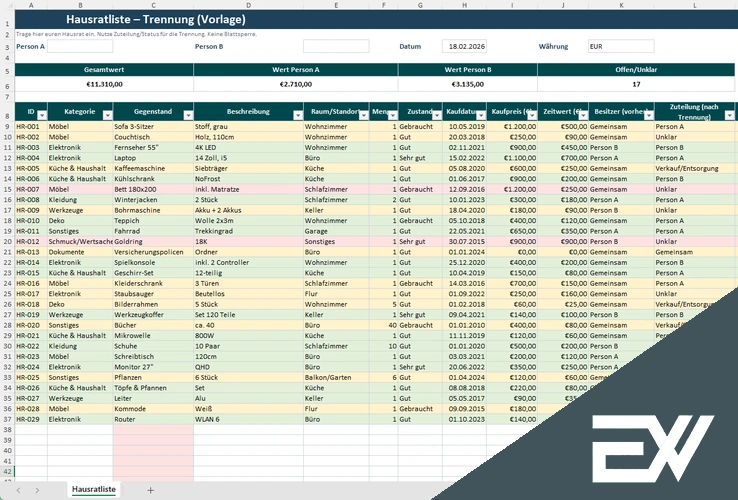Image resolution: width=738 pixels, height=500 pixels.
Task: Click the Währung cell showing EUR
Action: point(621,46)
